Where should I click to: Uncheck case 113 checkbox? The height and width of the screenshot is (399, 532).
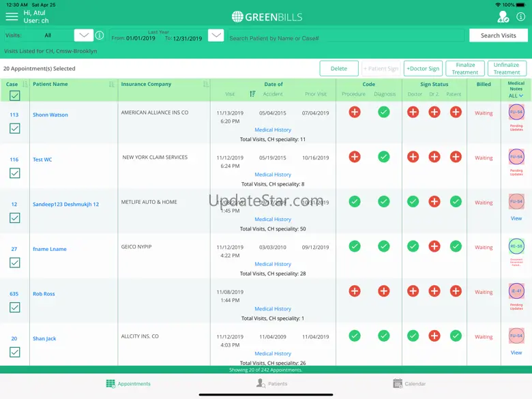pyautogui.click(x=14, y=128)
